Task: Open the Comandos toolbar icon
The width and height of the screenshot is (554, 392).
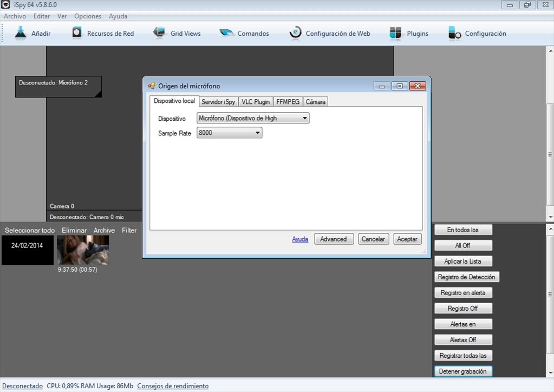Action: (226, 33)
